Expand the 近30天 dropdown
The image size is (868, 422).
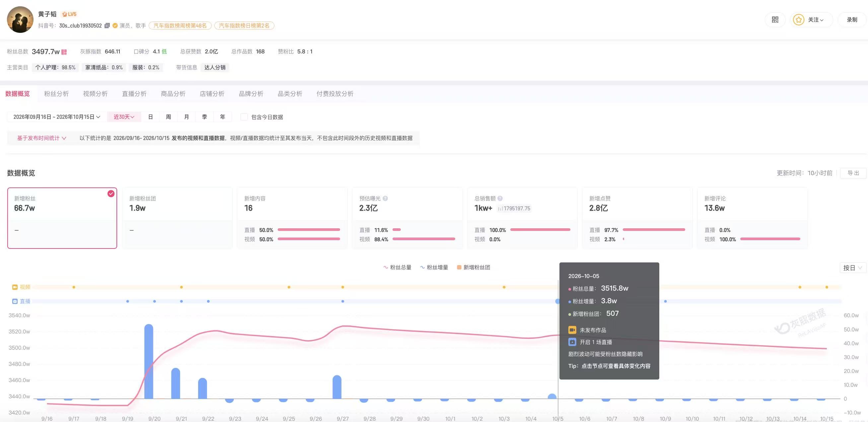tap(124, 117)
